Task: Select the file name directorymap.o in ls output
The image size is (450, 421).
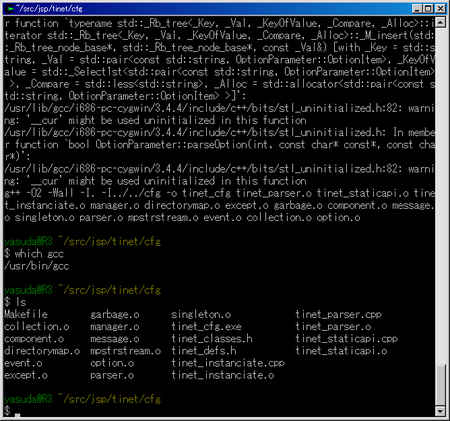Action: 42,351
